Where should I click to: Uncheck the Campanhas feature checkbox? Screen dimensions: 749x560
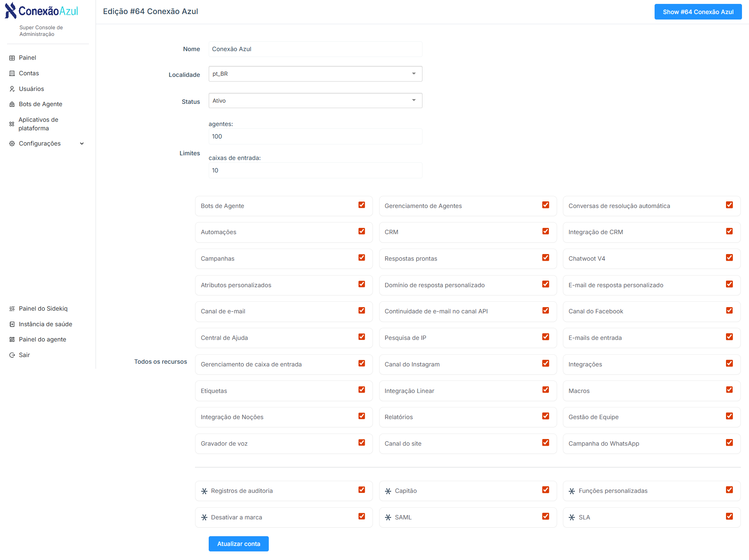click(362, 258)
